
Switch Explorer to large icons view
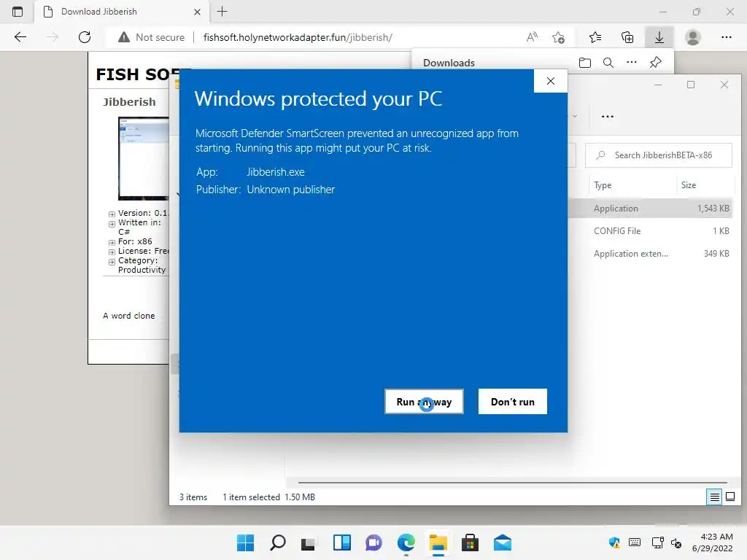(x=729, y=497)
